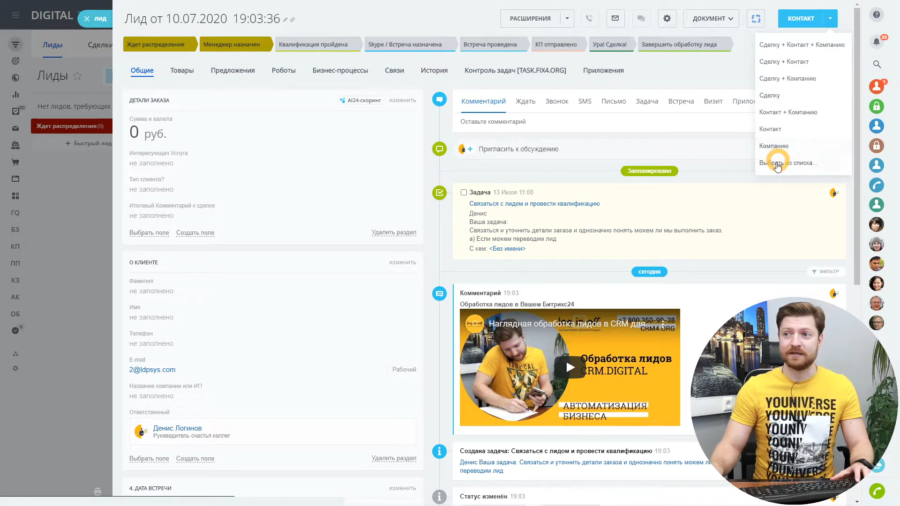This screenshot has width=900, height=506.
Task: Click Создать поле in О клиенте section
Action: point(195,458)
